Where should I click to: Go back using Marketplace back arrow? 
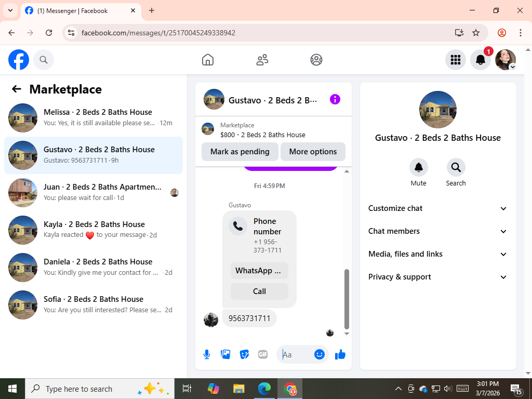pyautogui.click(x=17, y=89)
